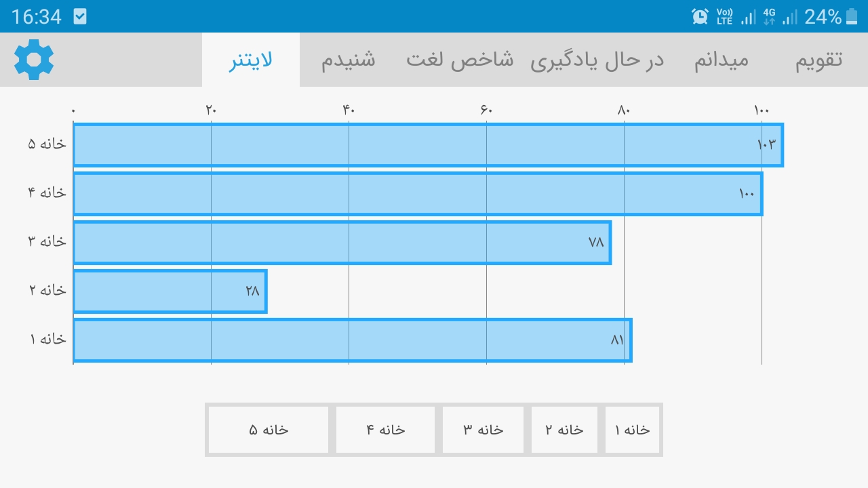Tap the battery indicator icon
The height and width of the screenshot is (488, 868).
click(852, 16)
